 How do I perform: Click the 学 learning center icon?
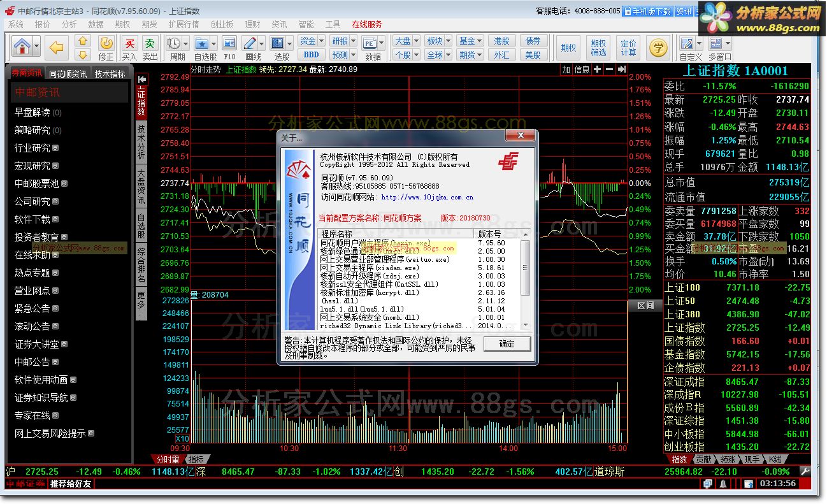[658, 47]
